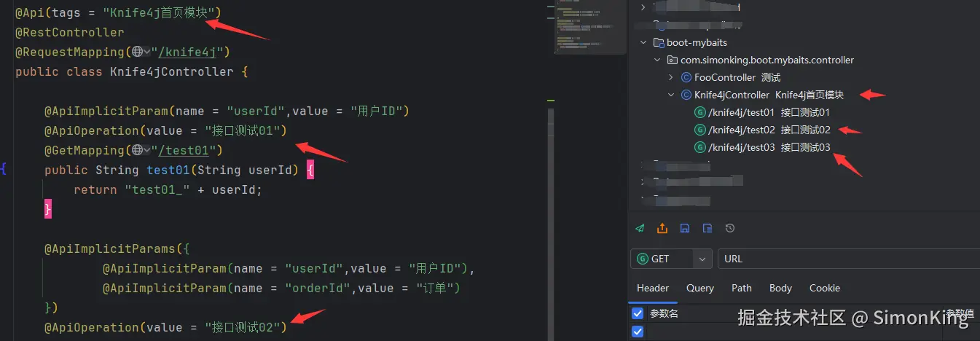Click the dropdown arrow beside the "/knife4j" globe

coord(147,52)
